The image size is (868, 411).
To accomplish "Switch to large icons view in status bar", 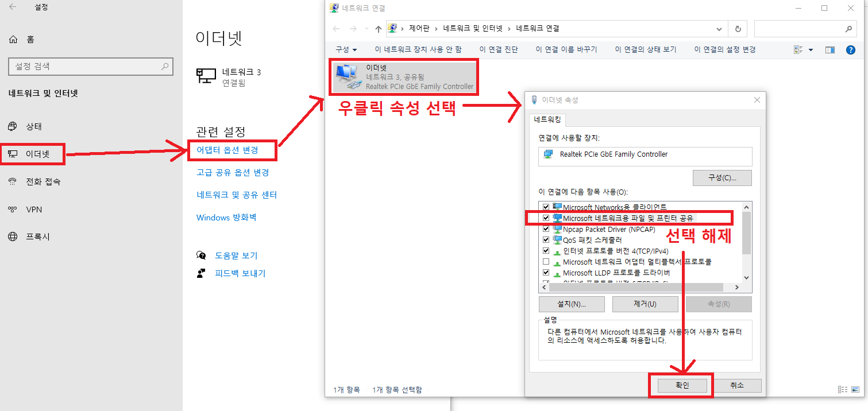I will pyautogui.click(x=854, y=389).
